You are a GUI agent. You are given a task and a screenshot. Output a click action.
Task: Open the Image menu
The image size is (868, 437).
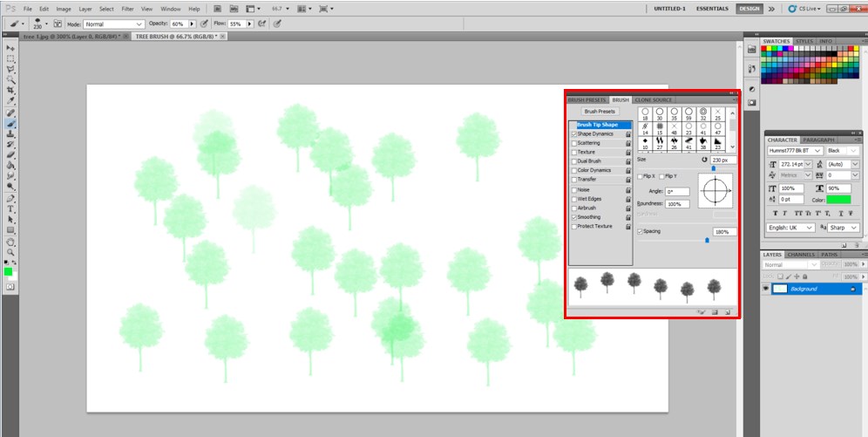point(64,9)
